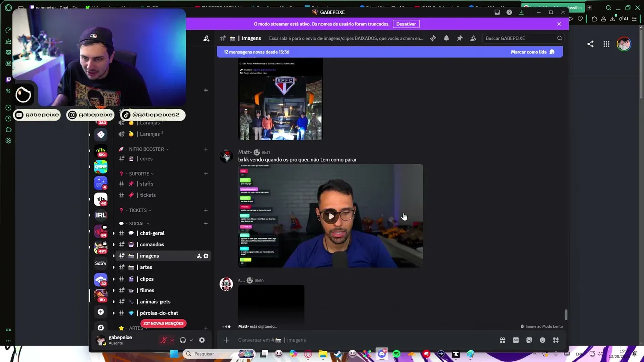The image size is (644, 362).
Task: Open Steam from the taskbar
Action: 337,354
